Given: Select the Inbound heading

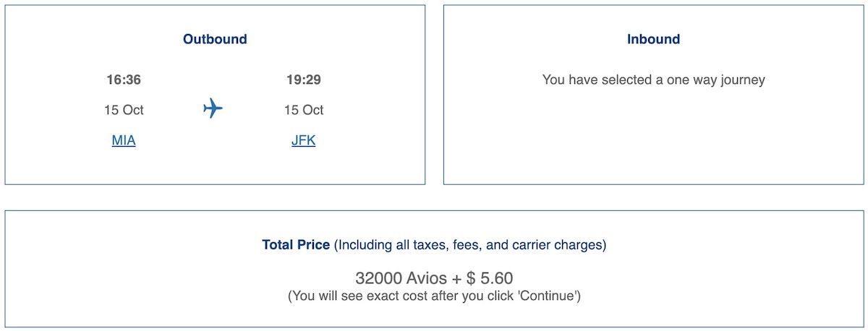Looking at the screenshot, I should [x=653, y=39].
